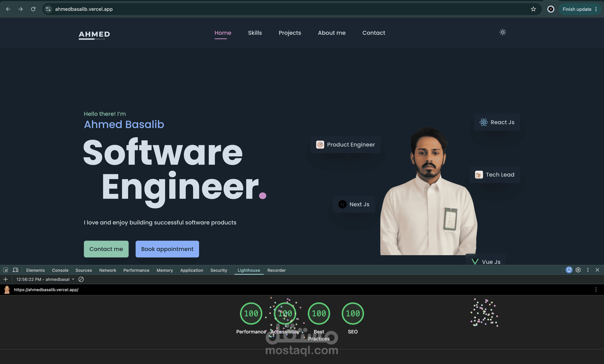Screen dimensions: 604x364
Task: Open the Lighthouse report dropdown 12:56:22 PM
Action: pyautogui.click(x=45, y=279)
